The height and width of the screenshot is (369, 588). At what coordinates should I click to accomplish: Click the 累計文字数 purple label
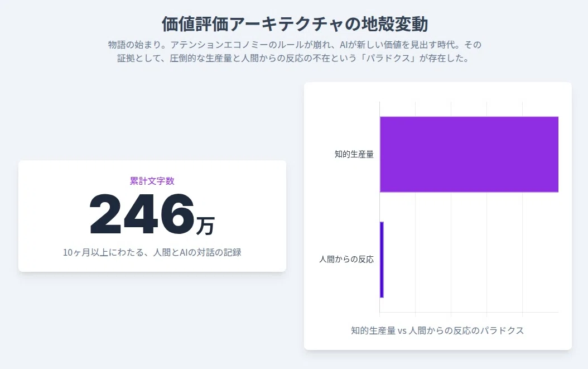tap(152, 181)
